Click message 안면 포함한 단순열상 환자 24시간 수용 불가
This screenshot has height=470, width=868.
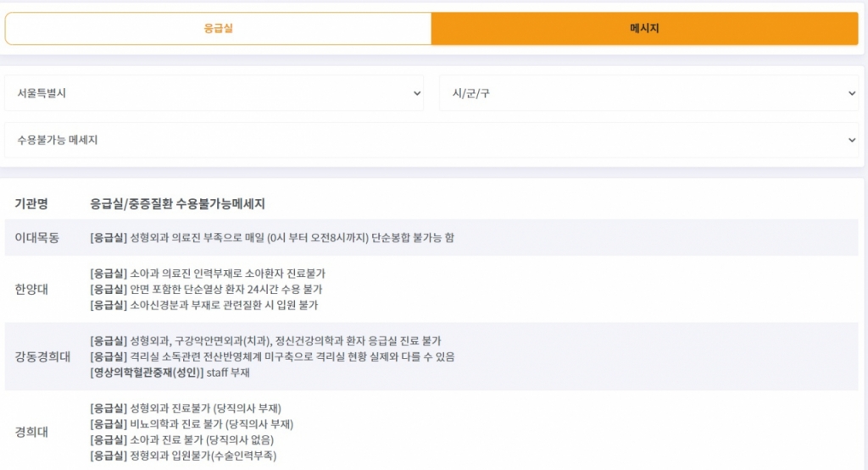(207, 289)
